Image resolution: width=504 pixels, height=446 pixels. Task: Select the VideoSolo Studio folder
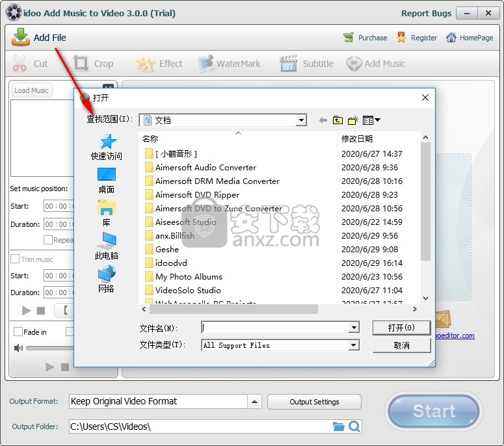[x=183, y=291]
